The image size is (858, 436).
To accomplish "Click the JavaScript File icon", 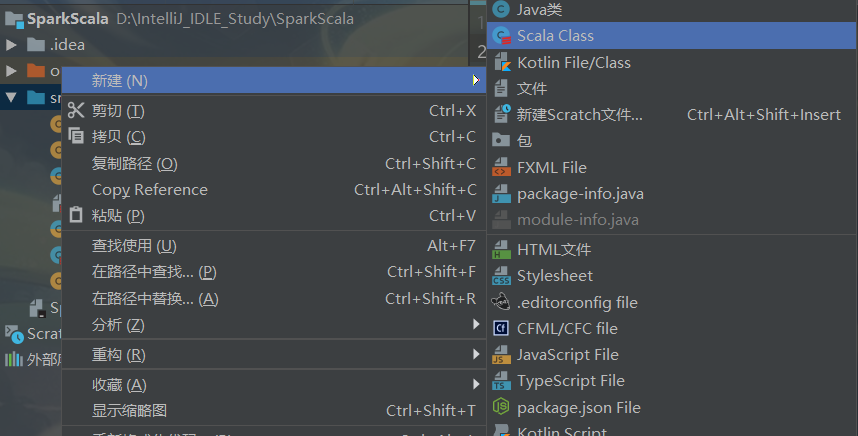I will pyautogui.click(x=501, y=354).
